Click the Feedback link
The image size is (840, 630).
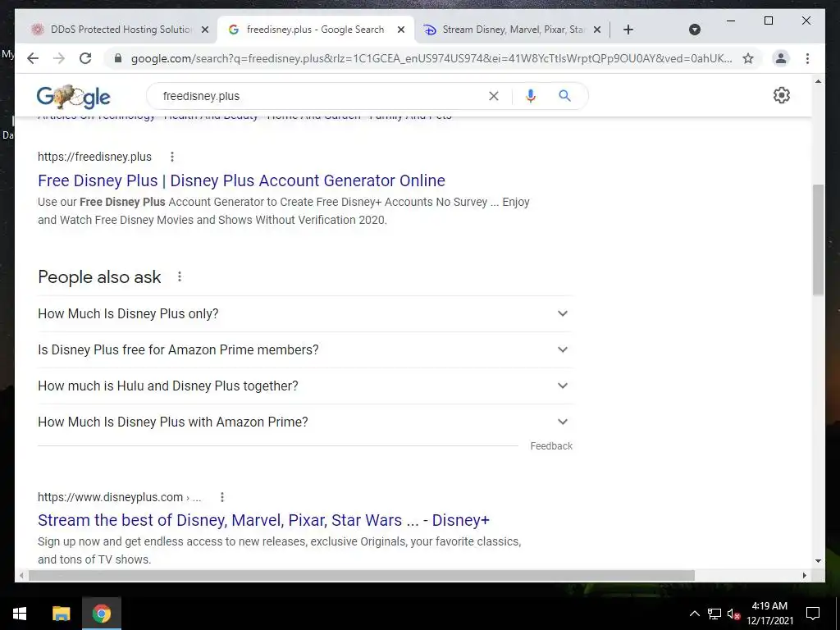[x=551, y=446]
